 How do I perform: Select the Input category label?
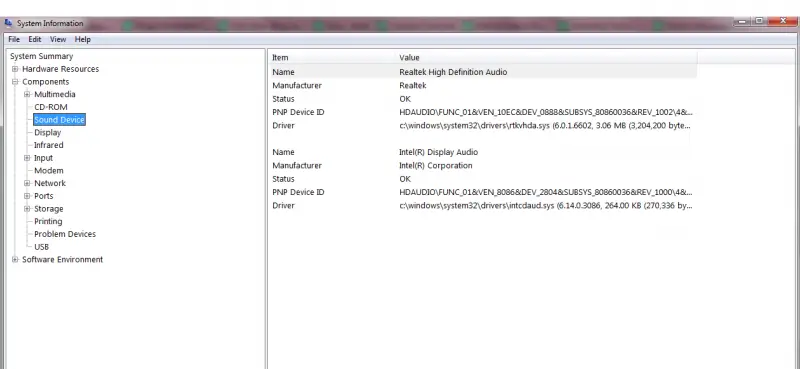(43, 158)
